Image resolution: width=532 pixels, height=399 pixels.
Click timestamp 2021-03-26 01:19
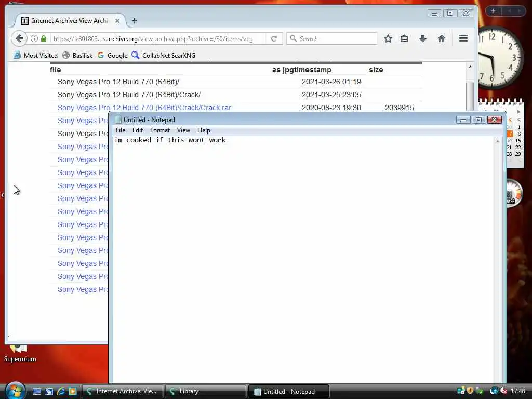[331, 82]
